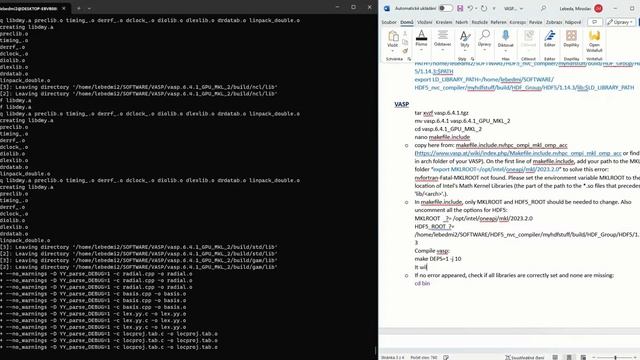
Task: Click the zoom slider handle in Word
Action: pos(615,358)
